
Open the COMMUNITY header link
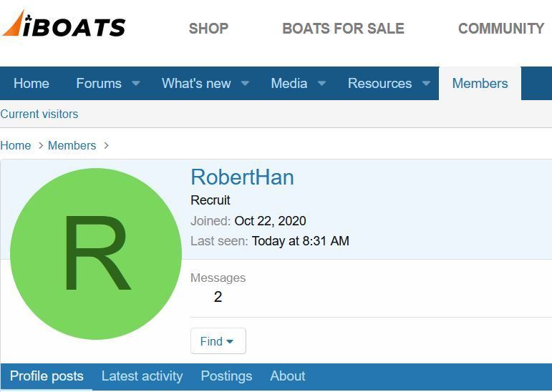tap(501, 29)
